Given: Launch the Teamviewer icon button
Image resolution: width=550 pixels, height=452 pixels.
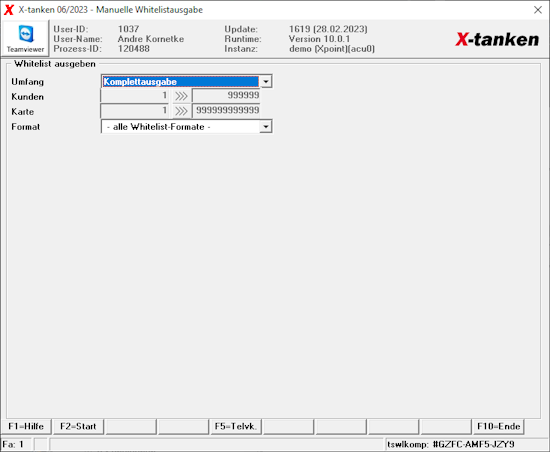Looking at the screenshot, I should [x=25, y=38].
